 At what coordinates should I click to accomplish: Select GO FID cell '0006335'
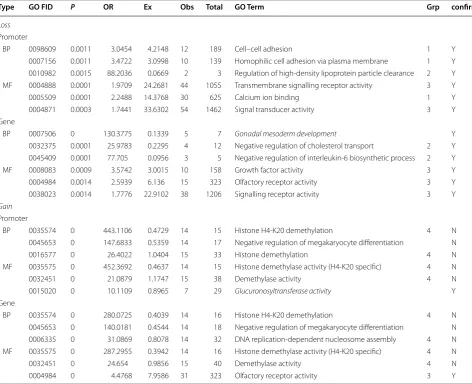point(42,339)
